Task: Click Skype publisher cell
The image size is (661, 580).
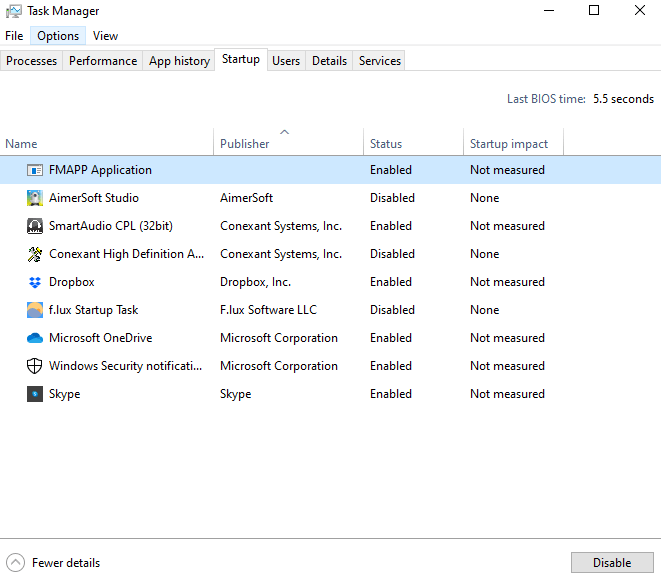Action: coord(235,394)
